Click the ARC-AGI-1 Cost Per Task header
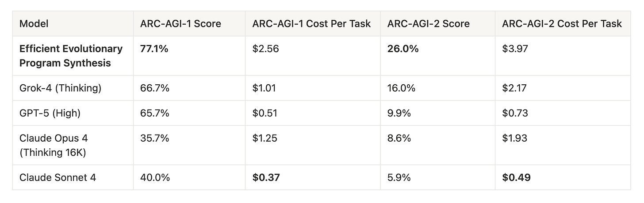The height and width of the screenshot is (203, 644). coord(313,23)
